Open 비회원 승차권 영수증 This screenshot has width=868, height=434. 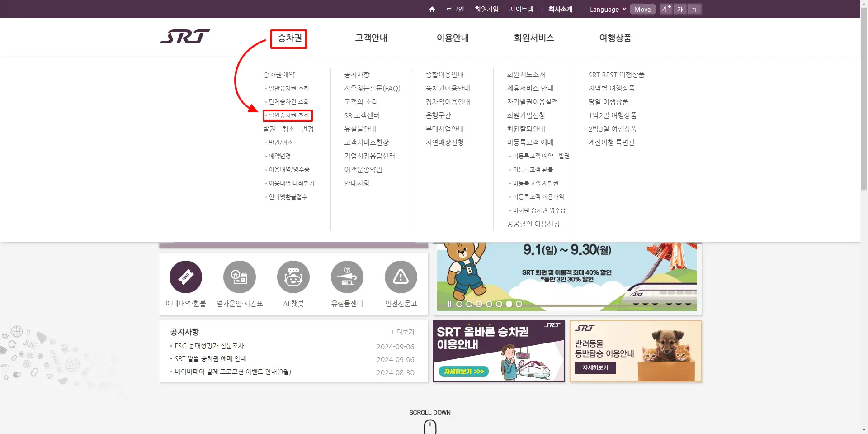click(539, 210)
